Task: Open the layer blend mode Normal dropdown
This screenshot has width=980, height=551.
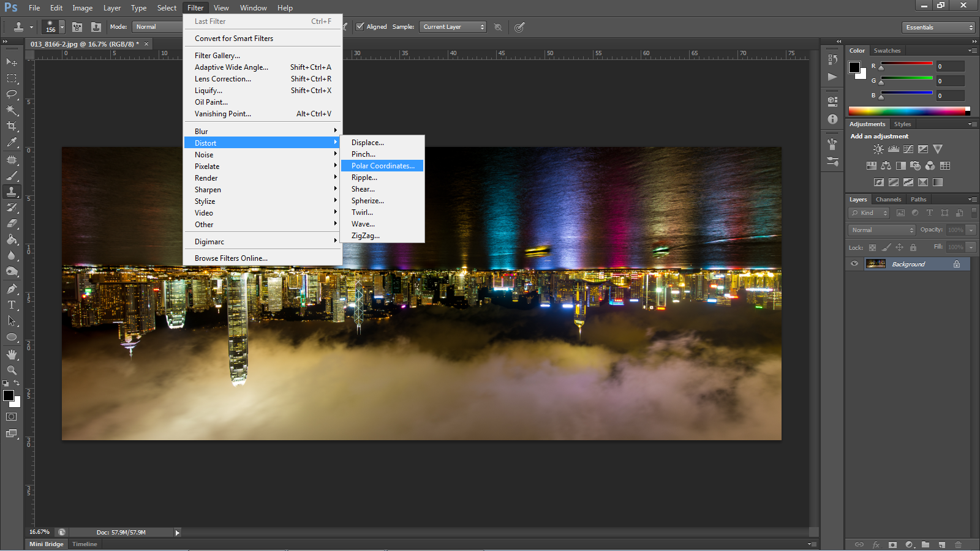Action: coord(882,230)
